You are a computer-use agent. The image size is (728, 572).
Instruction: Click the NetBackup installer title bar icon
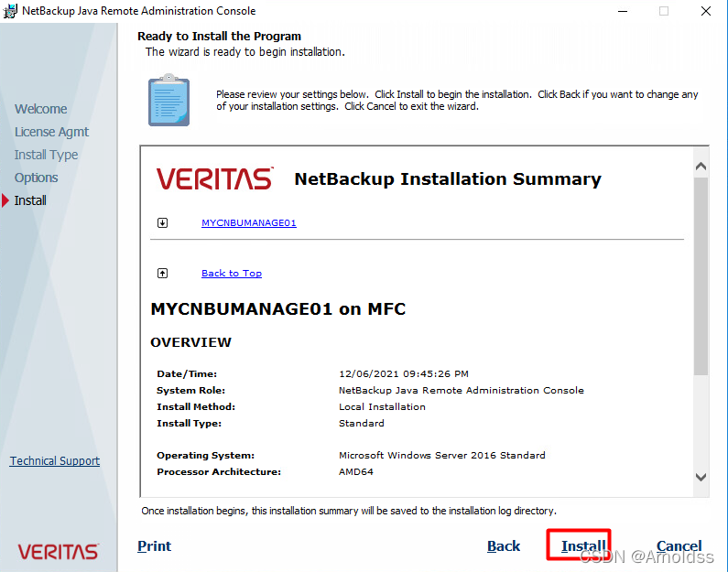coord(10,11)
